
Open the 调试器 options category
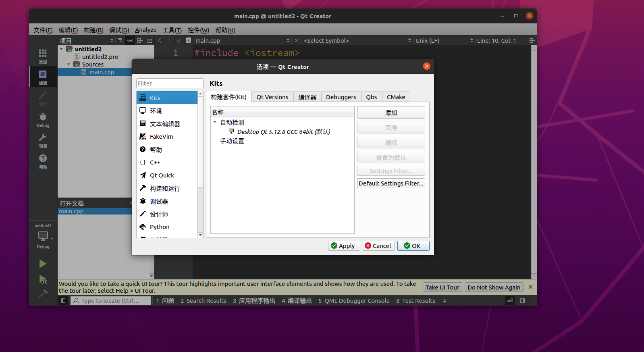[167, 201]
